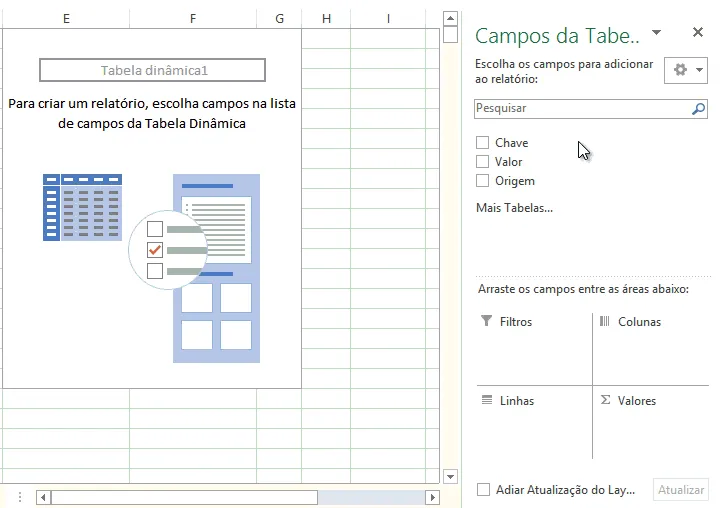This screenshot has width=720, height=508.
Task: Click the Atualizar button
Action: coord(681,490)
